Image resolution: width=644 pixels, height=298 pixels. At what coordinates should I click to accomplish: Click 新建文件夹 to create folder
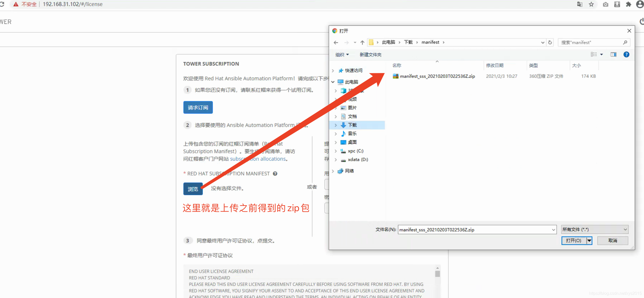coord(370,54)
